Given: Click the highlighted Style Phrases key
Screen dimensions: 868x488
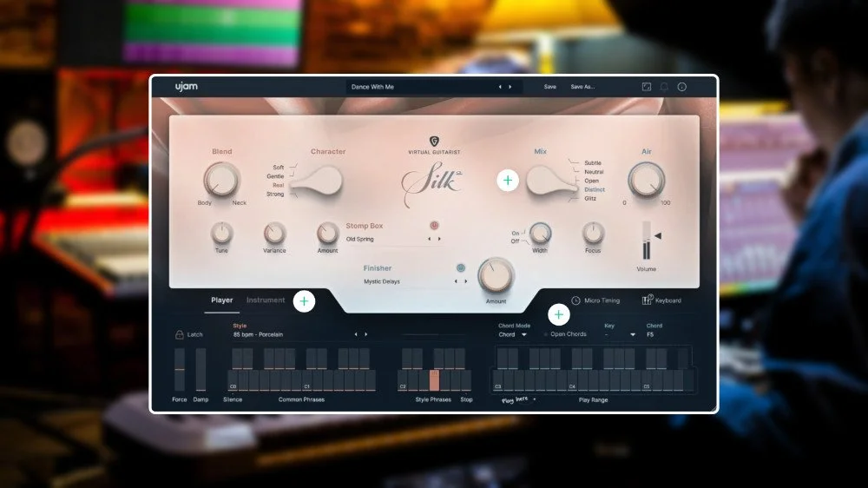Looking at the screenshot, I should 435,380.
